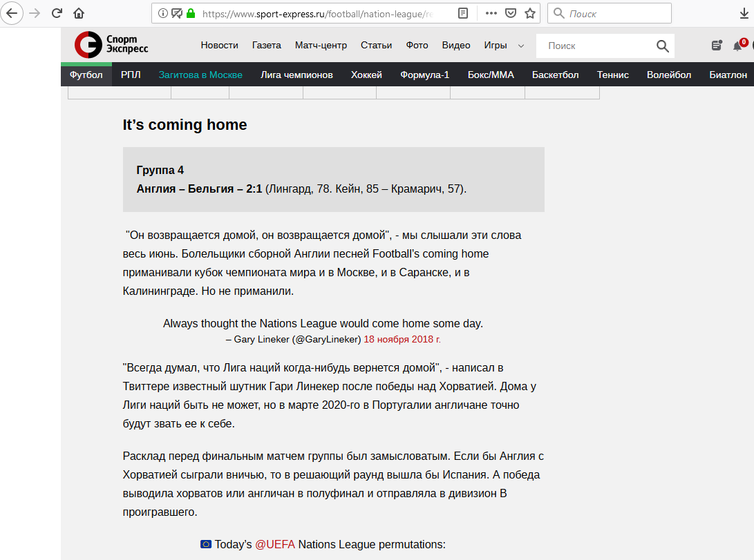This screenshot has width=754, height=560.
Task: Open the Firefox downloads arrow
Action: [744, 13]
